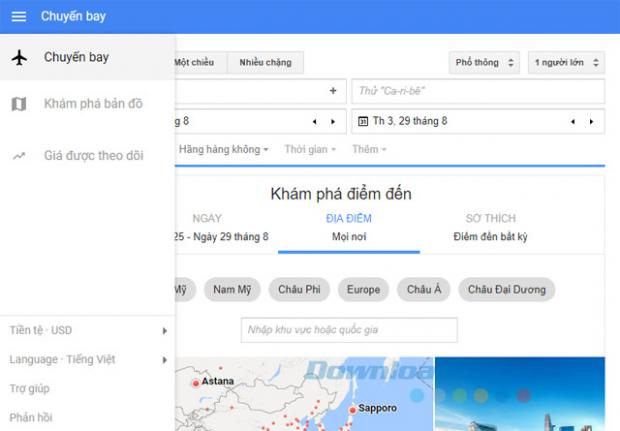The height and width of the screenshot is (431, 620).
Task: Click the trend icon for Giá được theo dõi
Action: (x=18, y=156)
